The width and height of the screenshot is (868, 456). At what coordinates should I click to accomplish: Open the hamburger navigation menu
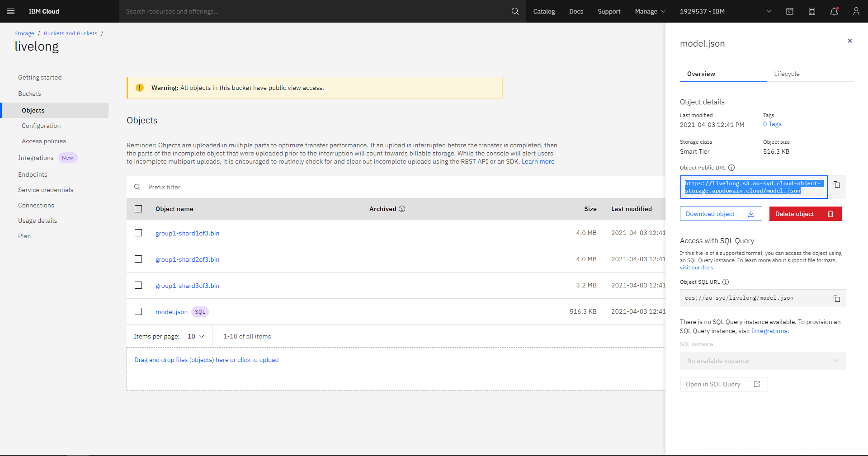(x=11, y=11)
